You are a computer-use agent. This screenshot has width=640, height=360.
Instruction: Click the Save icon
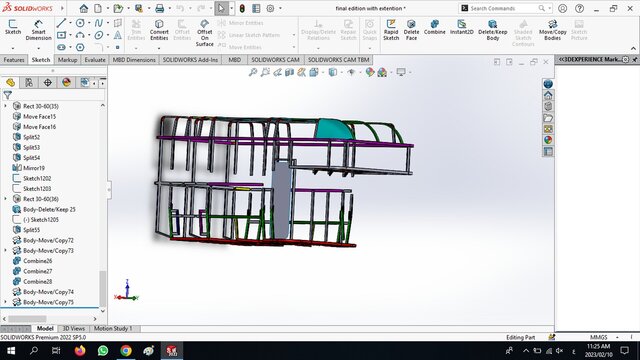pos(139,8)
